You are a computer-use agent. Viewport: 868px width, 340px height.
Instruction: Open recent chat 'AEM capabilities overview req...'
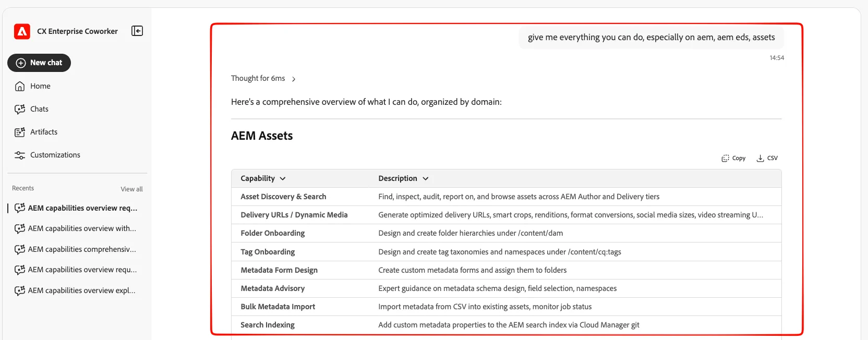(76, 208)
